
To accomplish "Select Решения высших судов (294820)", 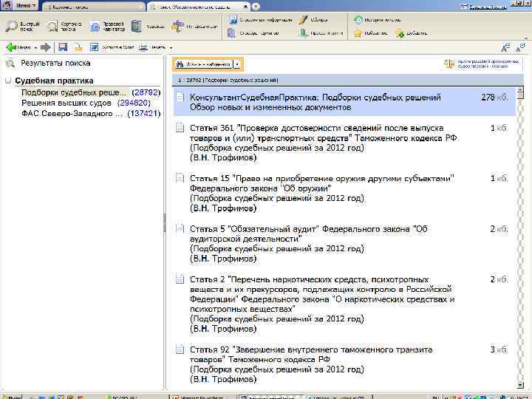I will pos(86,103).
